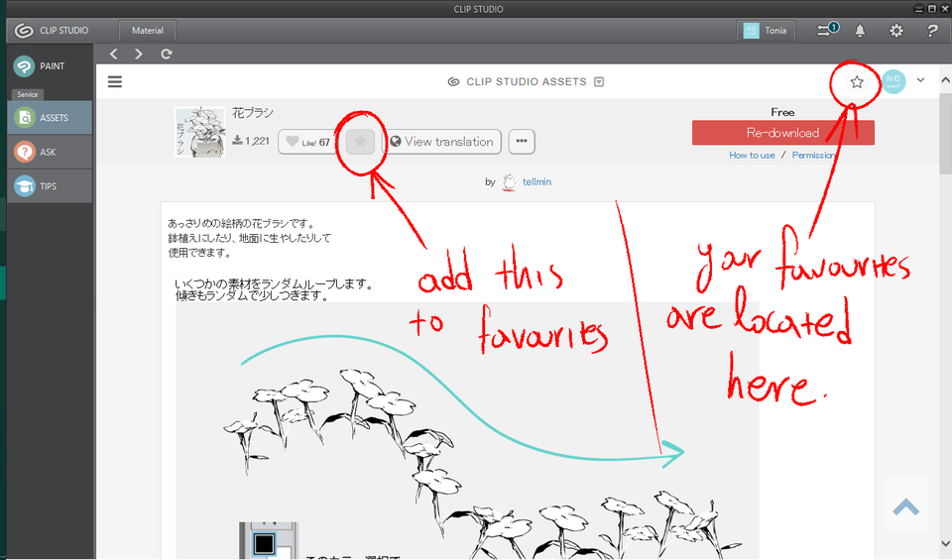Add this material to favourites
The width and height of the screenshot is (952, 560).
point(360,142)
